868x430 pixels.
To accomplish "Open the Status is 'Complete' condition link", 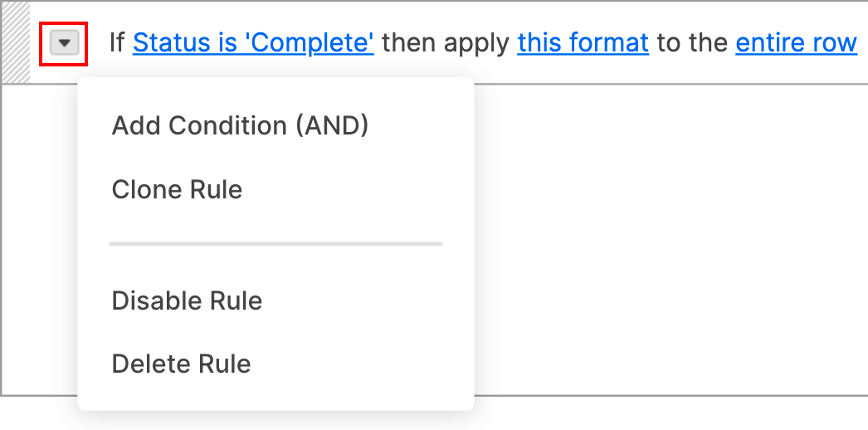I will point(253,42).
